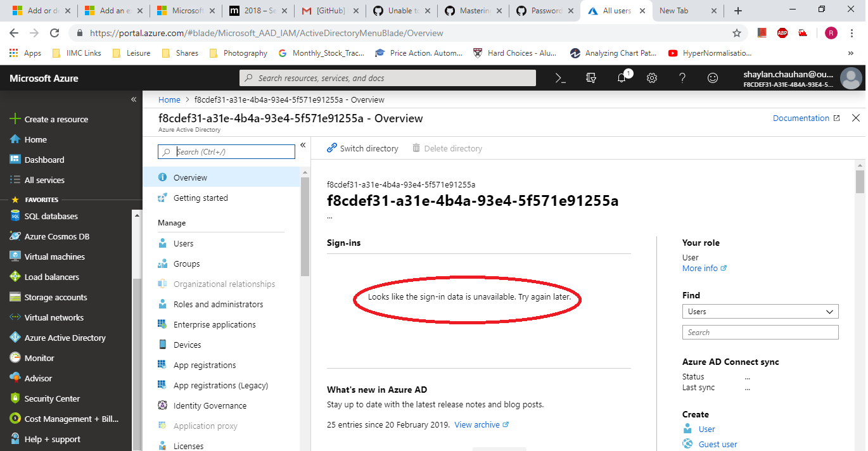Screen dimensions: 868x451
Task: Open Azure Cloud Shell icon
Action: pos(560,78)
